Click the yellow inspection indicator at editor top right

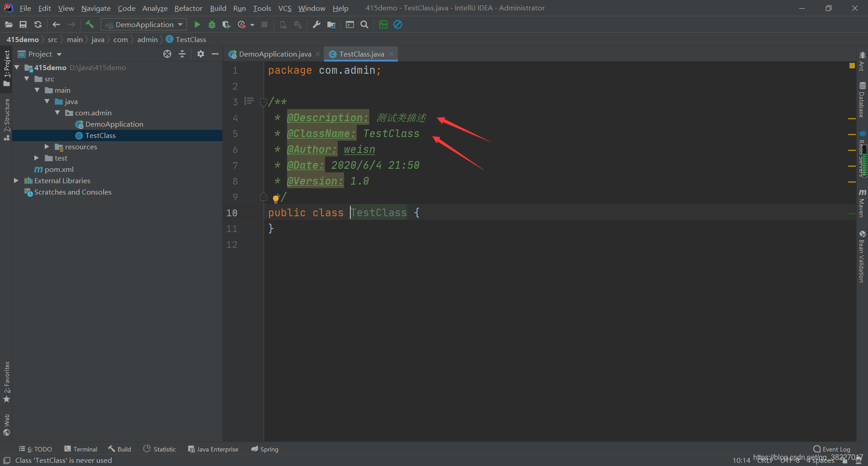[852, 66]
